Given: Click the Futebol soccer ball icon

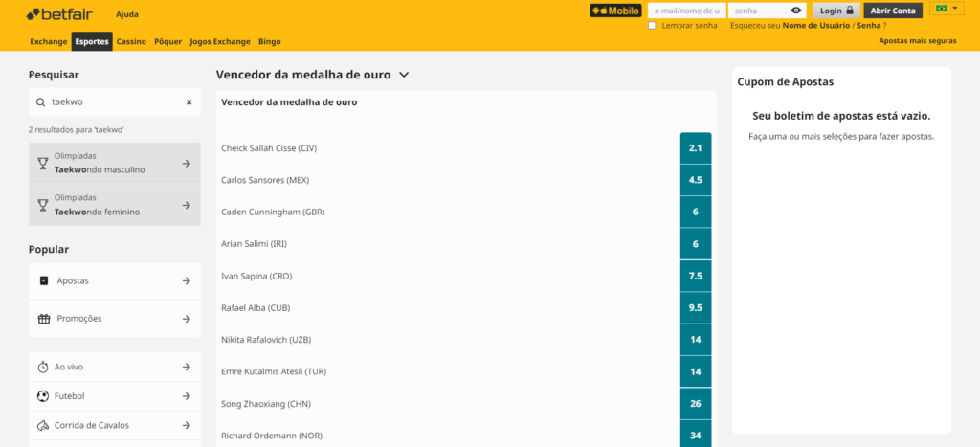Looking at the screenshot, I should (x=43, y=396).
